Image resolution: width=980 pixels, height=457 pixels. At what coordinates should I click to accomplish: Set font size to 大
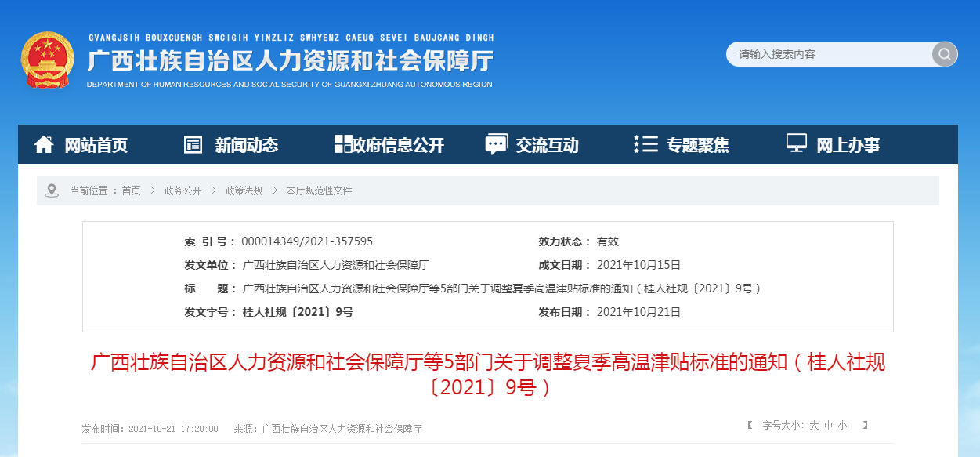click(x=814, y=426)
